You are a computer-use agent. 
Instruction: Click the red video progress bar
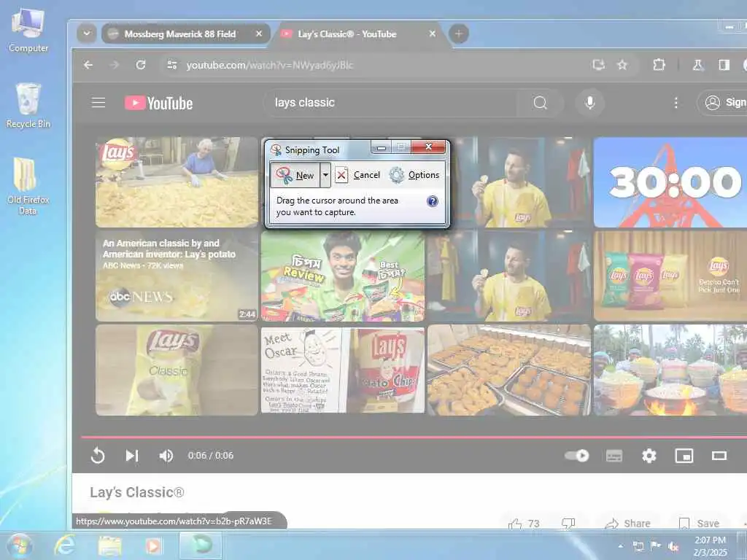[414, 437]
